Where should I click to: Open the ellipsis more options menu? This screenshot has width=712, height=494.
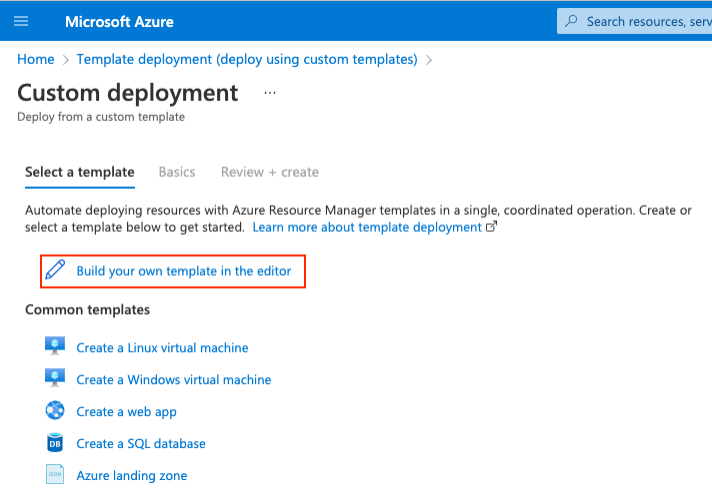(270, 93)
